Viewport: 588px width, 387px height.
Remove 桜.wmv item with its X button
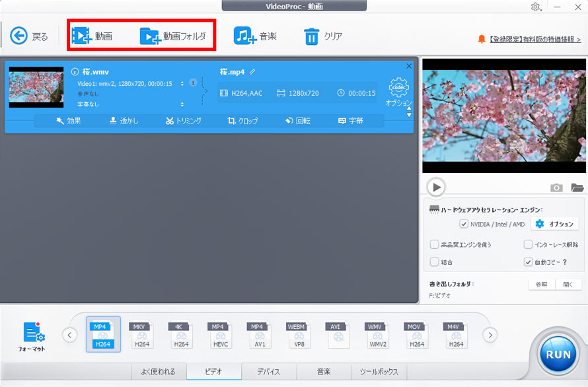(x=409, y=66)
